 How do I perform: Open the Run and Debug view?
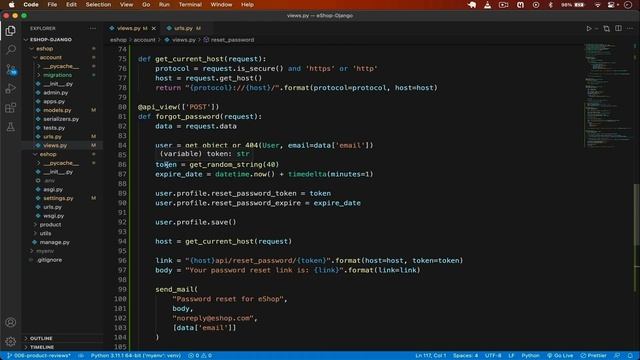pos(11,89)
